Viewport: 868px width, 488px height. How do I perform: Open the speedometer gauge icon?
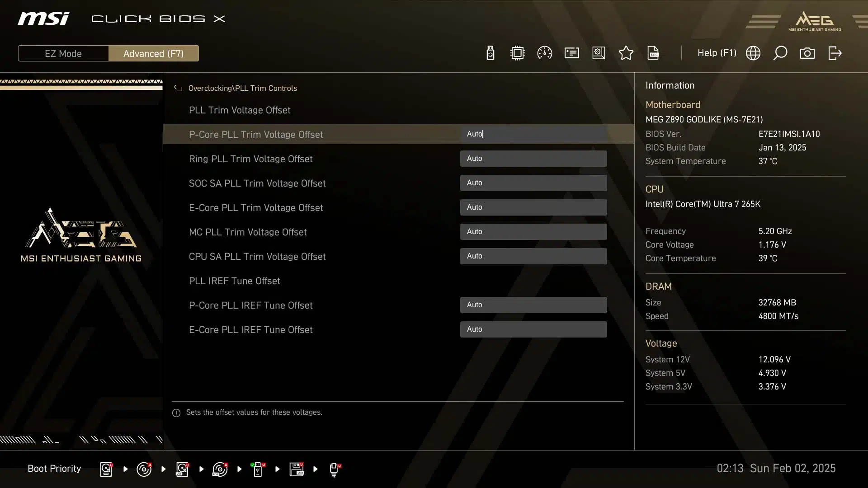[x=544, y=53]
